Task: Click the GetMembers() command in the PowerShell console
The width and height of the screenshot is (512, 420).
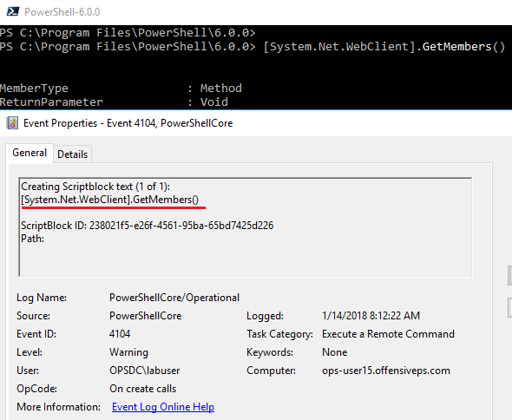Action: [384, 47]
